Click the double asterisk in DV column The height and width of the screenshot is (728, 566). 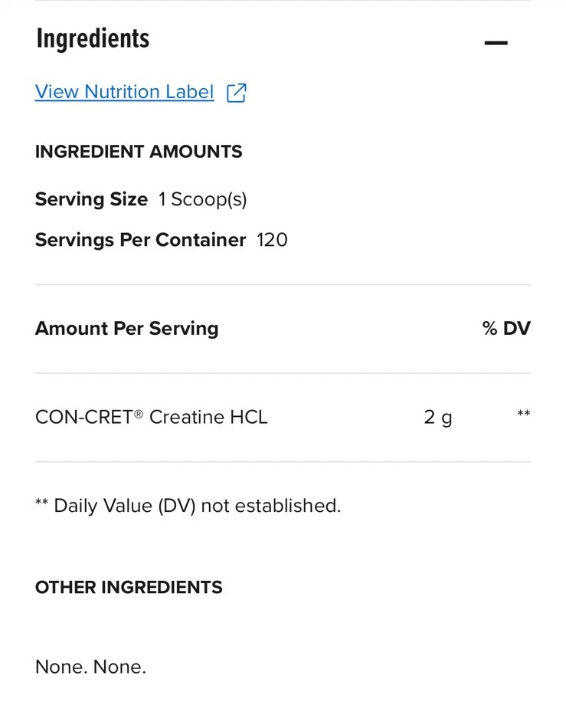pyautogui.click(x=524, y=415)
